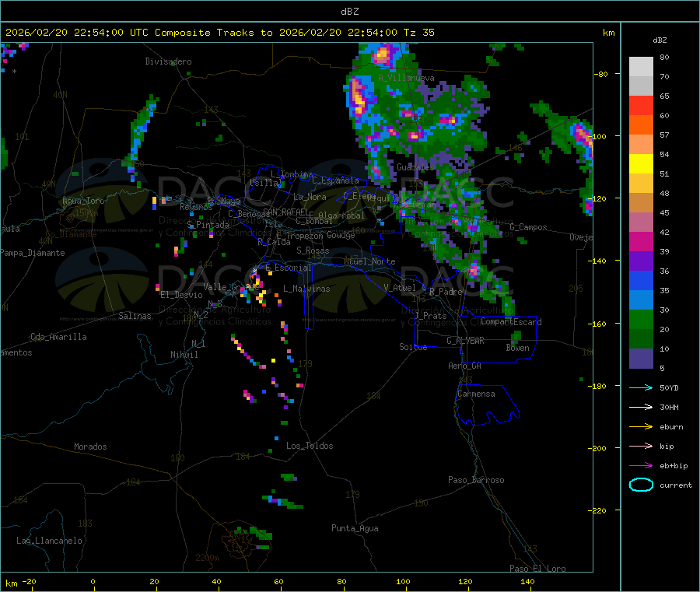Pick the royal blue swatch above label 35
The image size is (700, 592).
pos(641,280)
